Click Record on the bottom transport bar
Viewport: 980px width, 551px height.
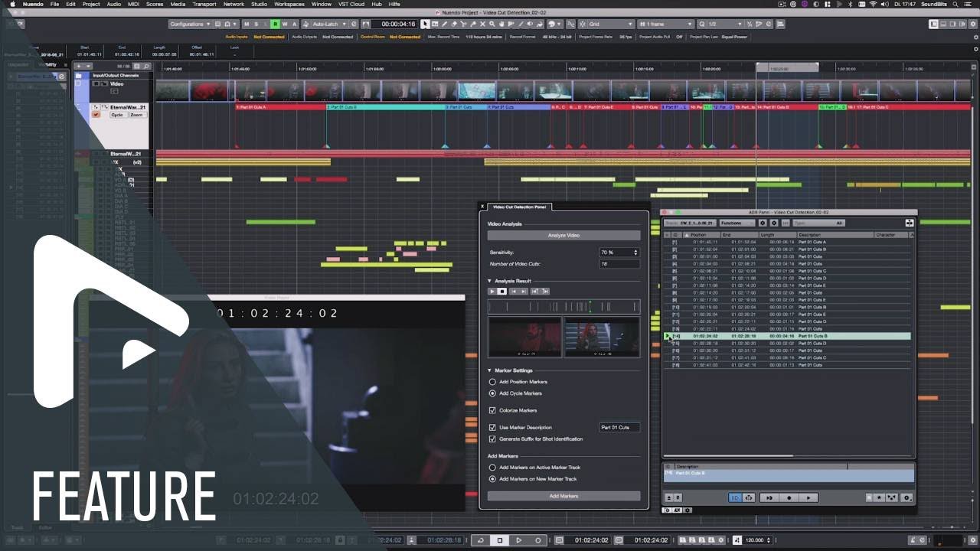coord(537,540)
